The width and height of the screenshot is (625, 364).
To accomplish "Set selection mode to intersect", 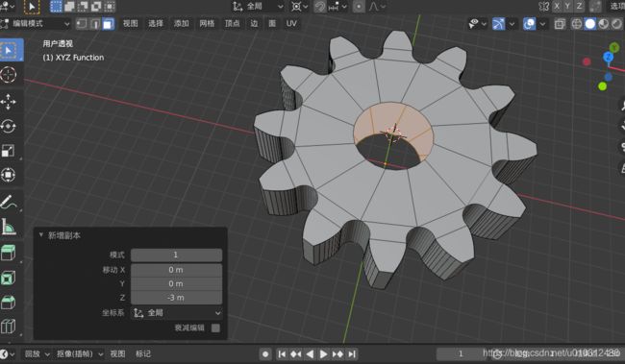I will [110, 7].
